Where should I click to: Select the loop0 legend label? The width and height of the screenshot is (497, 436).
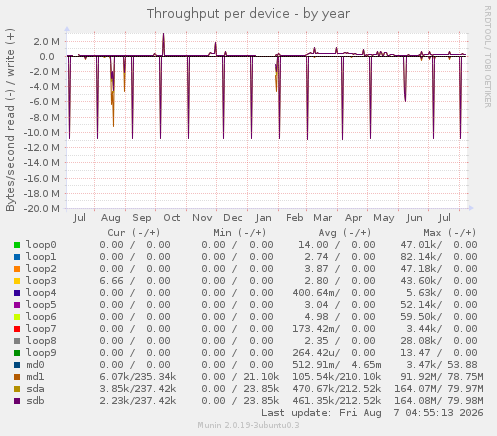pos(41,245)
